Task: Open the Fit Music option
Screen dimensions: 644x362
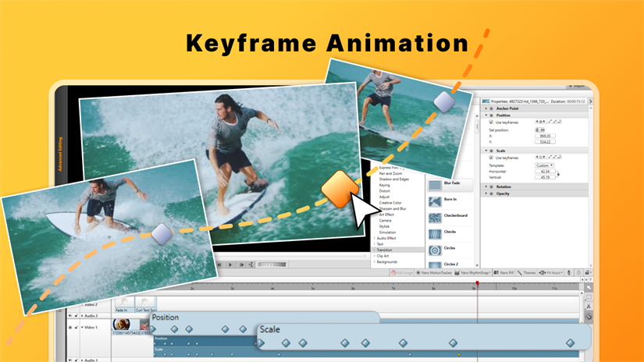Action: (x=551, y=272)
